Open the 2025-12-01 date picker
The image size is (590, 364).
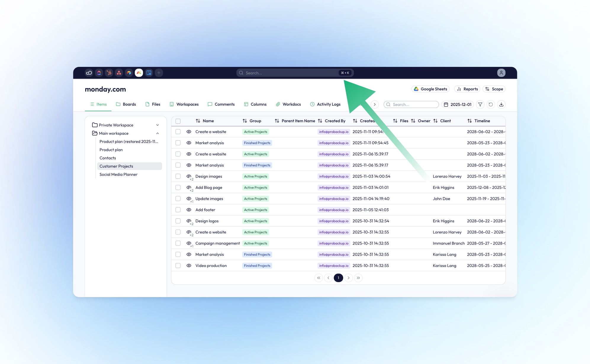[457, 104]
